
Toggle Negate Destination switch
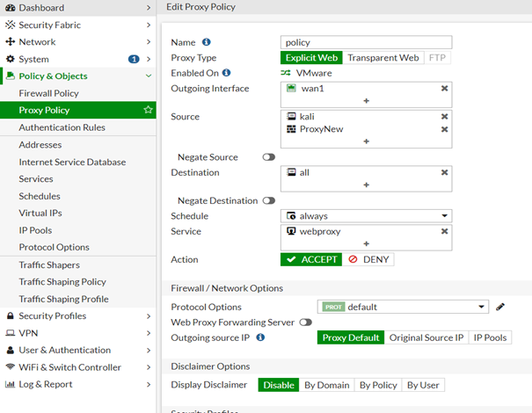pyautogui.click(x=268, y=200)
